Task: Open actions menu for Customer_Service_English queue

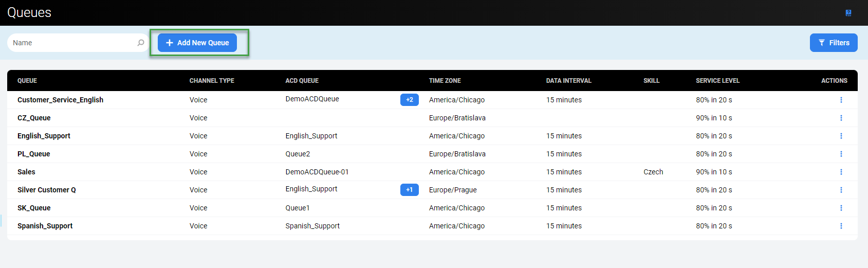Action: click(x=841, y=100)
